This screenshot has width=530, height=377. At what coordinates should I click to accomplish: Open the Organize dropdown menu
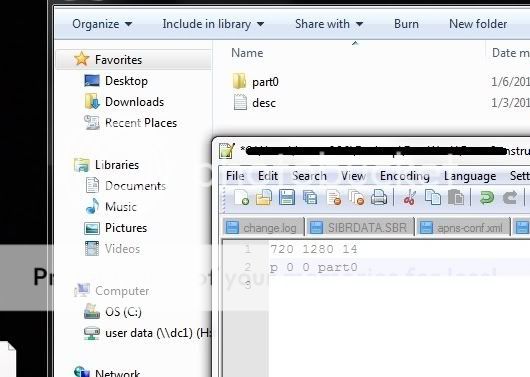tap(102, 24)
